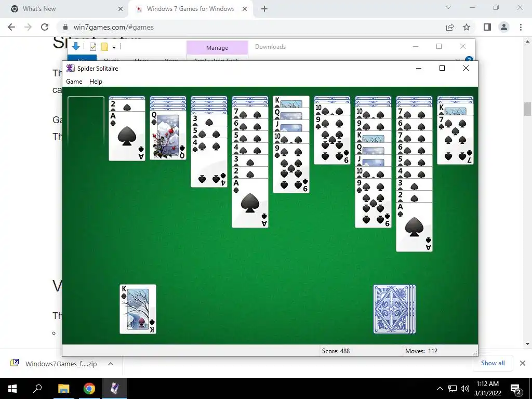532x399 pixels.
Task: Click the Spider Solitaire title bar icon
Action: coord(70,68)
